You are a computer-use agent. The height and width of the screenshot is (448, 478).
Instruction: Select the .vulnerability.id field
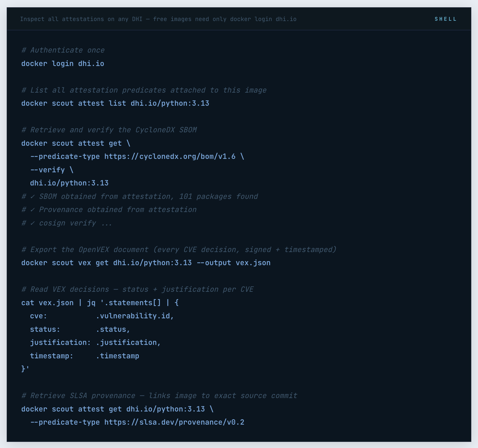[x=135, y=316]
